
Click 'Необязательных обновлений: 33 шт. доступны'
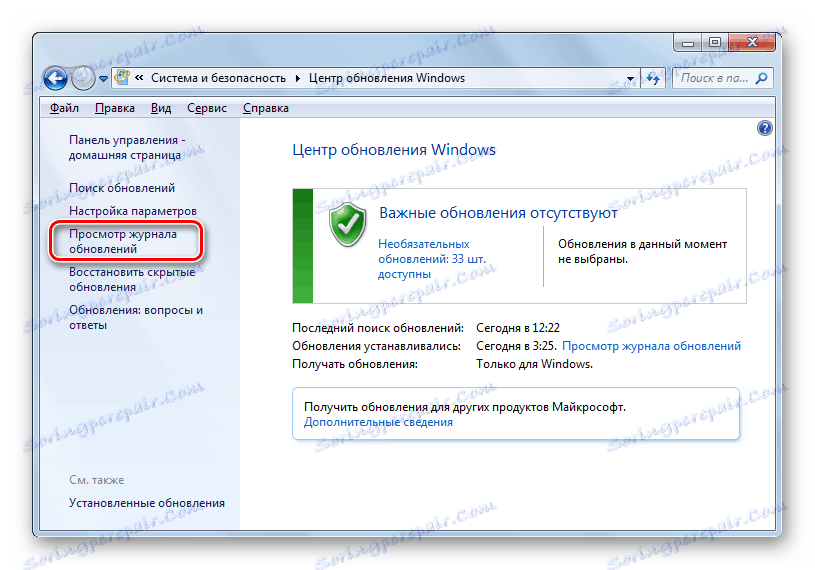coord(431,259)
